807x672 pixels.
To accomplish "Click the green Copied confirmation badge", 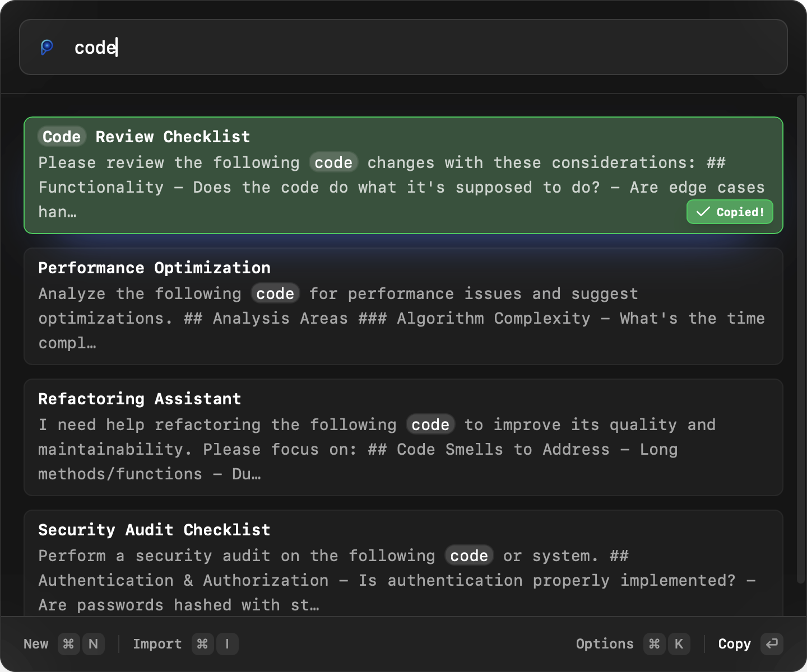I will point(729,212).
